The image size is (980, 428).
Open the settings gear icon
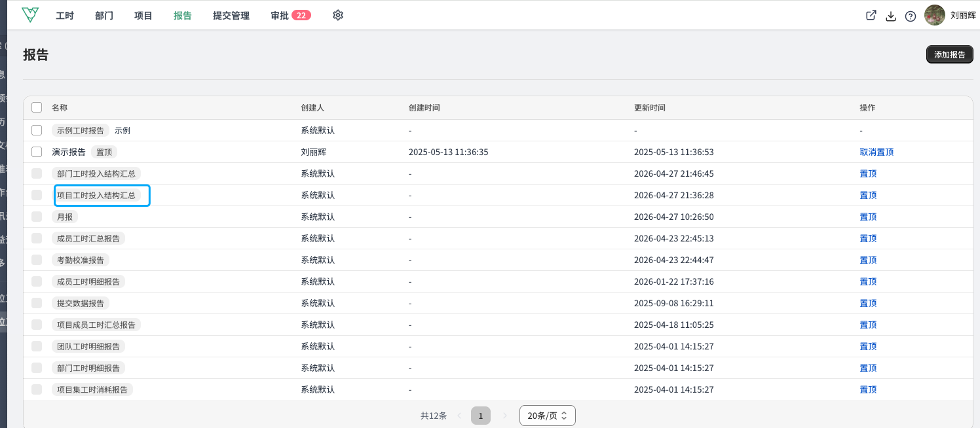pos(338,15)
